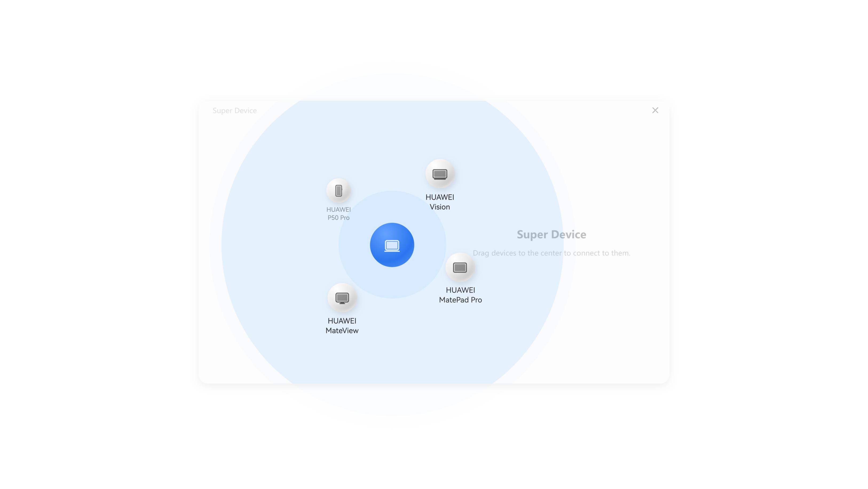Select the HUAWEI MatePad Pro tablet icon
The image size is (868, 489).
pyautogui.click(x=460, y=267)
